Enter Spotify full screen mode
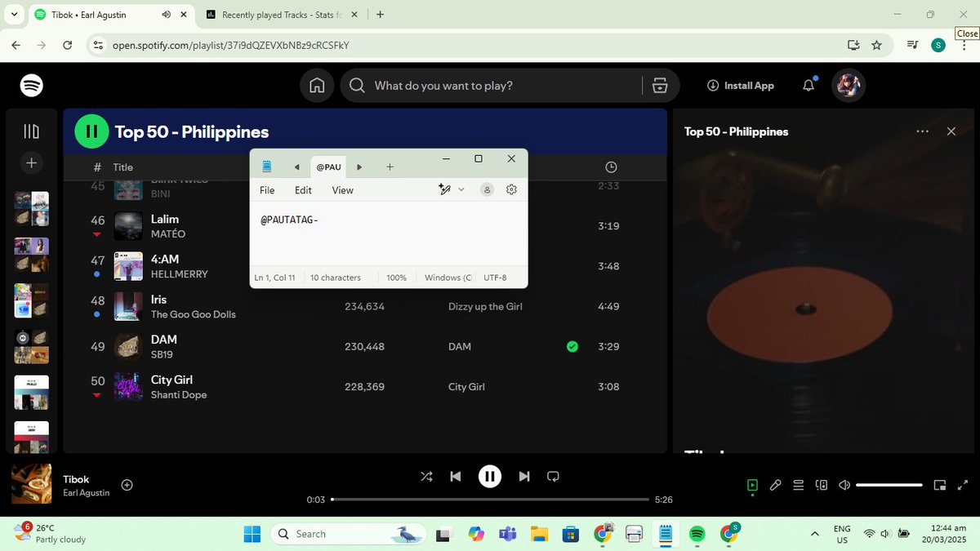 point(963,485)
